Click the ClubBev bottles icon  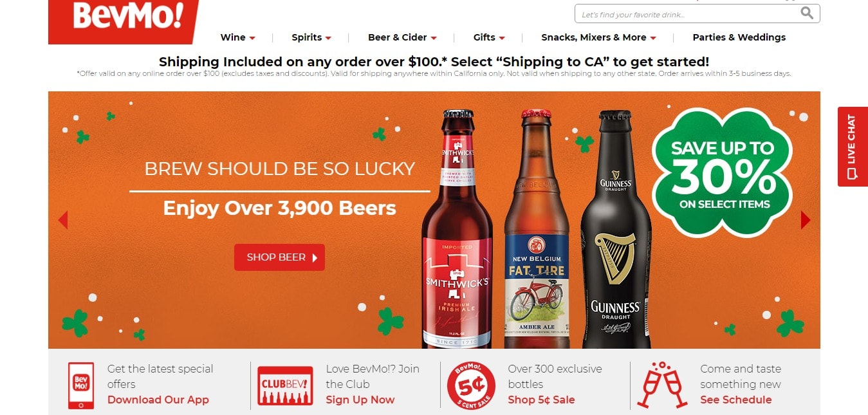click(285, 385)
